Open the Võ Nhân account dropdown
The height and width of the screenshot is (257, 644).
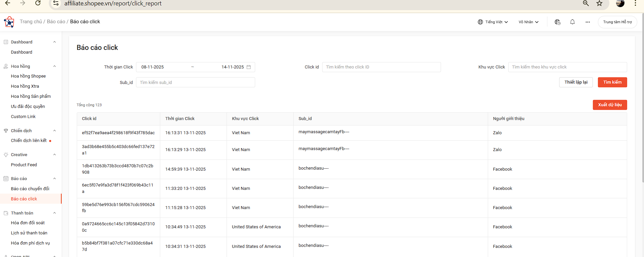(528, 22)
